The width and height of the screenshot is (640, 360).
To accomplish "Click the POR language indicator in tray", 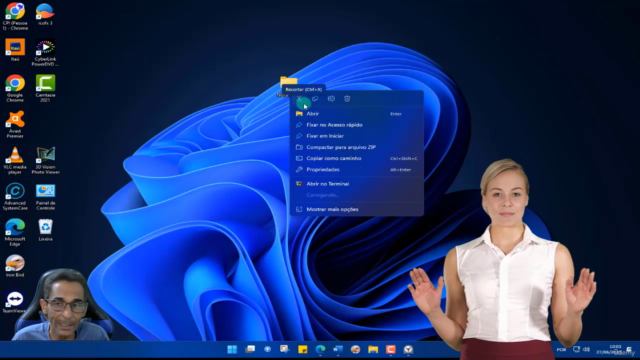I will pyautogui.click(x=561, y=349).
